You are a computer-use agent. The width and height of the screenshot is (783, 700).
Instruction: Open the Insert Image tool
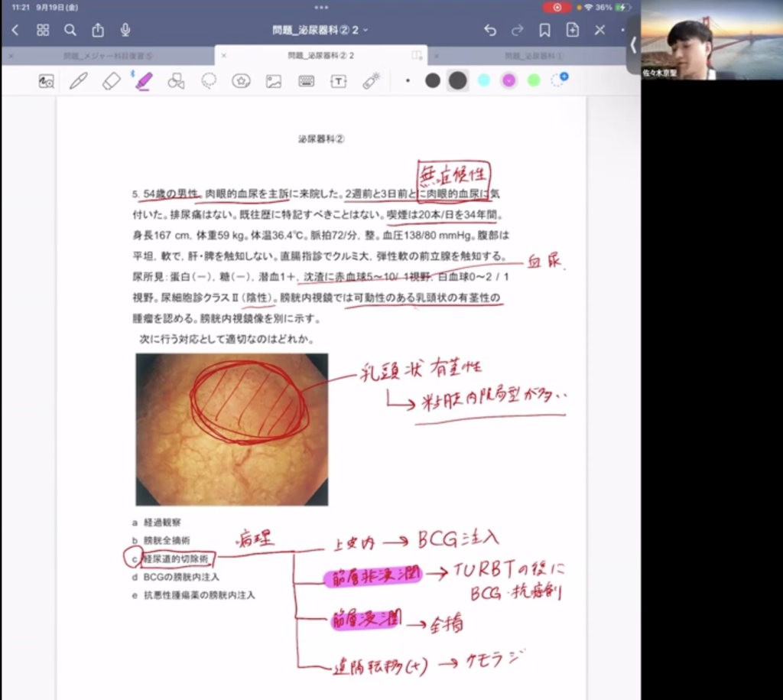pos(273,80)
